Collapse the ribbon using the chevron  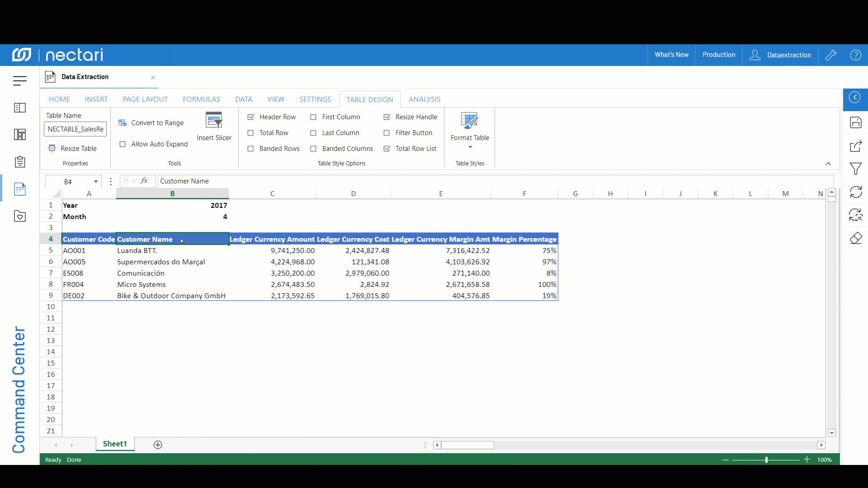829,164
